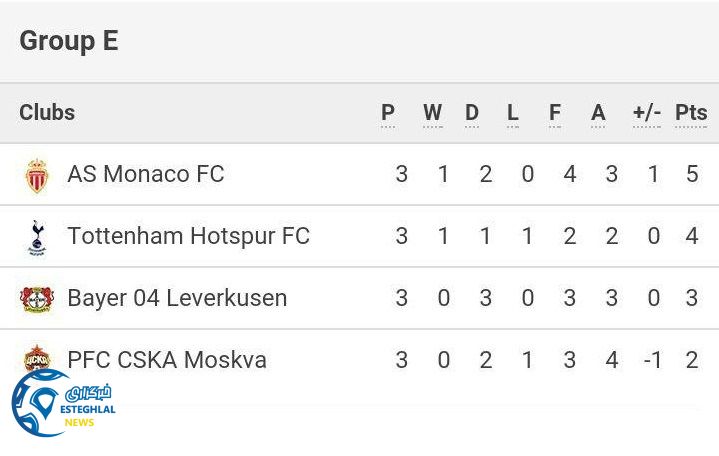This screenshot has height=456, width=719.
Task: Click the Clubs column header
Action: 47,112
